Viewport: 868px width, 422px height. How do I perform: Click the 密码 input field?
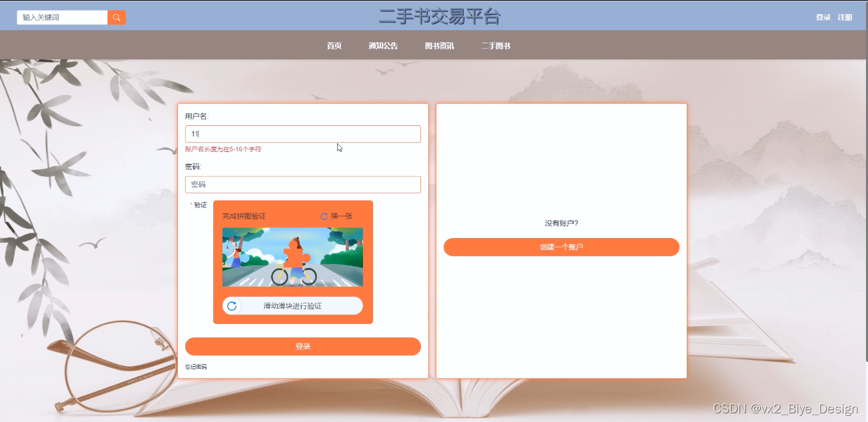303,185
